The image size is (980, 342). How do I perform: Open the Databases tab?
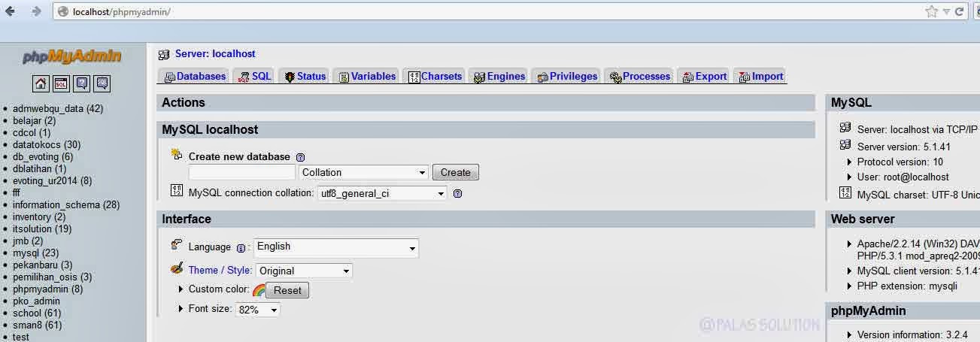click(196, 76)
